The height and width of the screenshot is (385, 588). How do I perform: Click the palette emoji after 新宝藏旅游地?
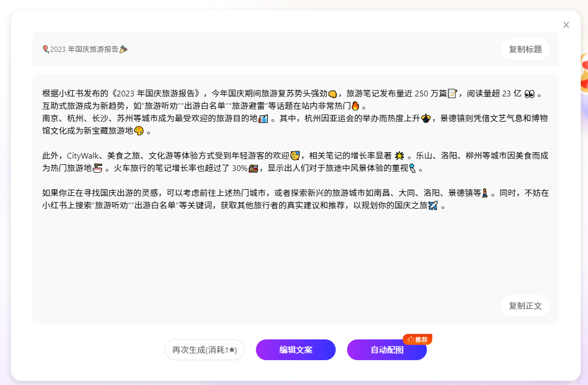click(x=138, y=131)
